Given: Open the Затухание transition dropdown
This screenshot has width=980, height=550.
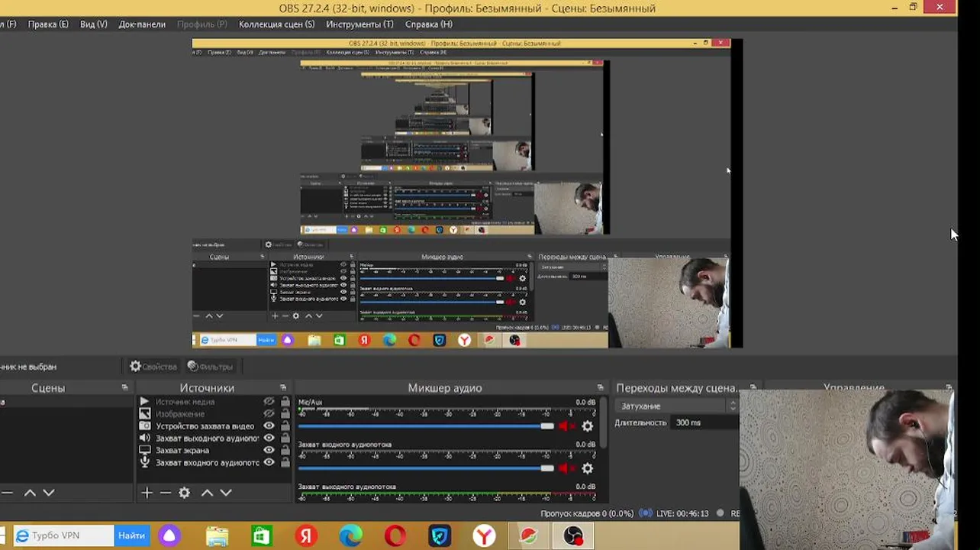Looking at the screenshot, I should (677, 406).
